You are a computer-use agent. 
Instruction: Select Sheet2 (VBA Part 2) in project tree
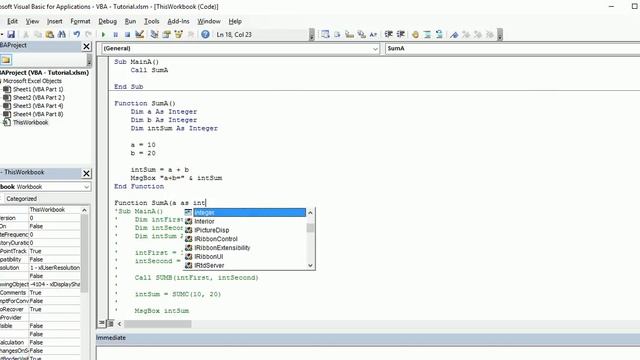tap(39, 98)
